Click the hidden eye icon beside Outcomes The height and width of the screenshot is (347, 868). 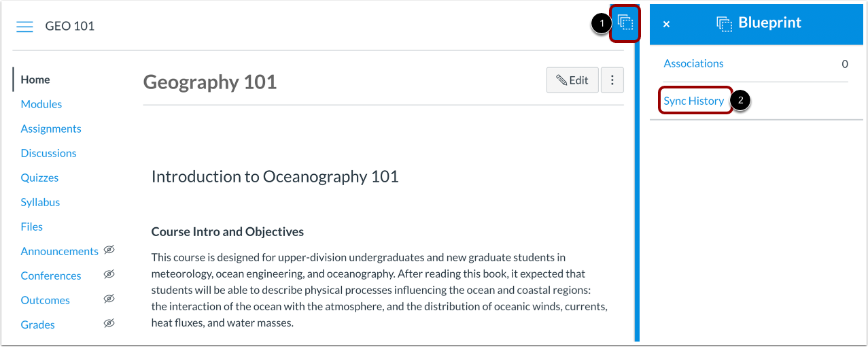click(x=109, y=299)
